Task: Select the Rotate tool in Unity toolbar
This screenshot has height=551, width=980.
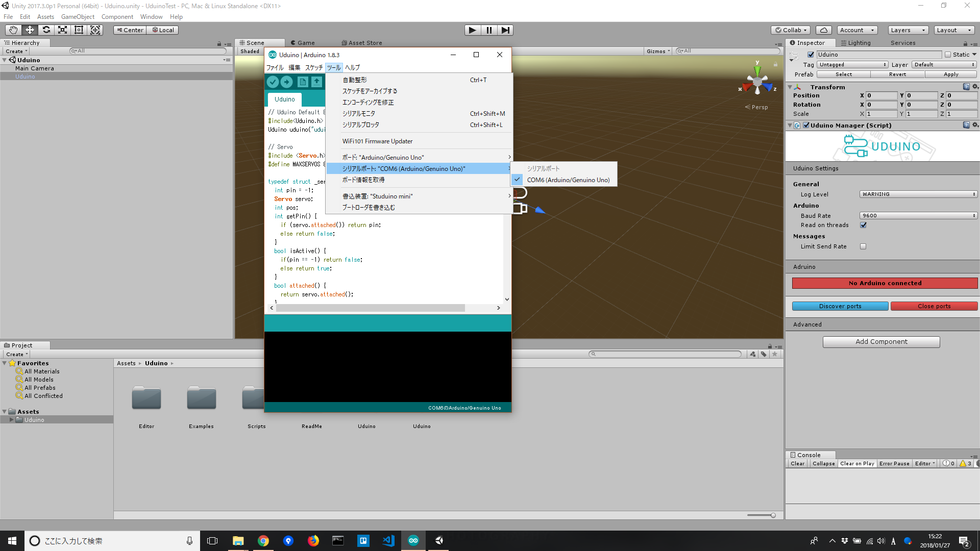Action: (46, 30)
